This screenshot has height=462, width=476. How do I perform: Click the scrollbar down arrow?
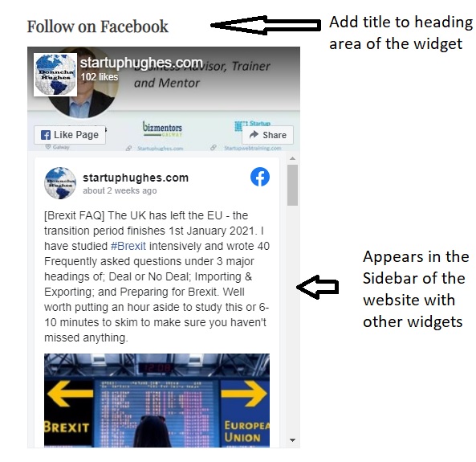293,440
